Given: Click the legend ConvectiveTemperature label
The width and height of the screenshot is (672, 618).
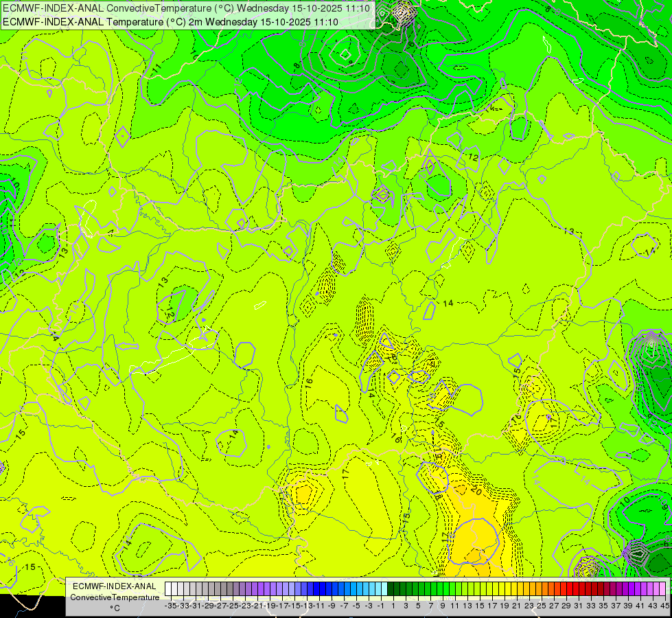Looking at the screenshot, I should coord(115,597).
